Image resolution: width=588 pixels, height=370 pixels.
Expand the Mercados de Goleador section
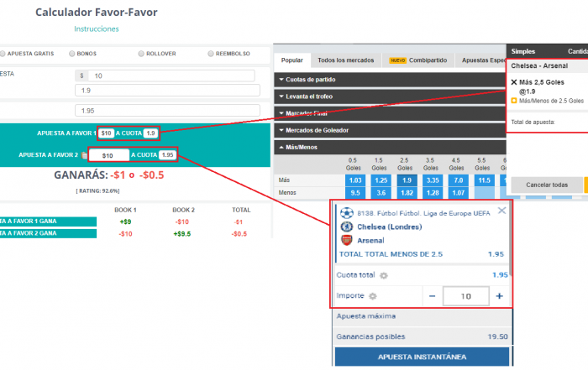[390, 130]
